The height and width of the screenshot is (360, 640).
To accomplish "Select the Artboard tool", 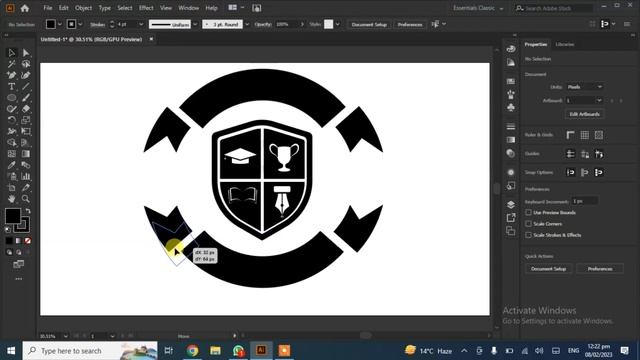I will [11, 187].
